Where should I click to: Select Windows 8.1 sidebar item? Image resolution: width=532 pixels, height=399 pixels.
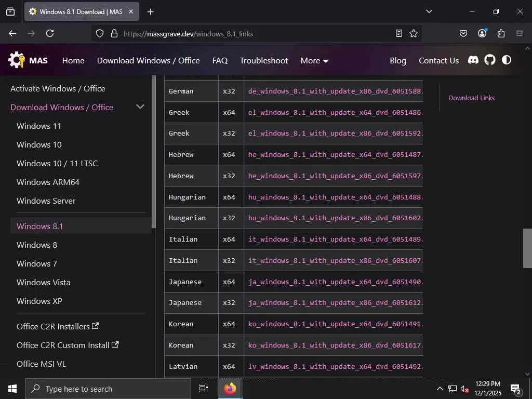click(81, 226)
